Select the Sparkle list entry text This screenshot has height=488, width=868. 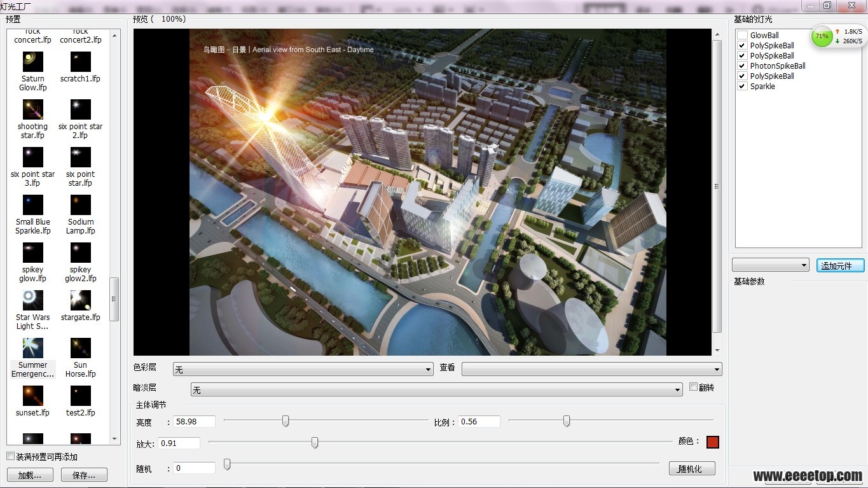coord(762,87)
